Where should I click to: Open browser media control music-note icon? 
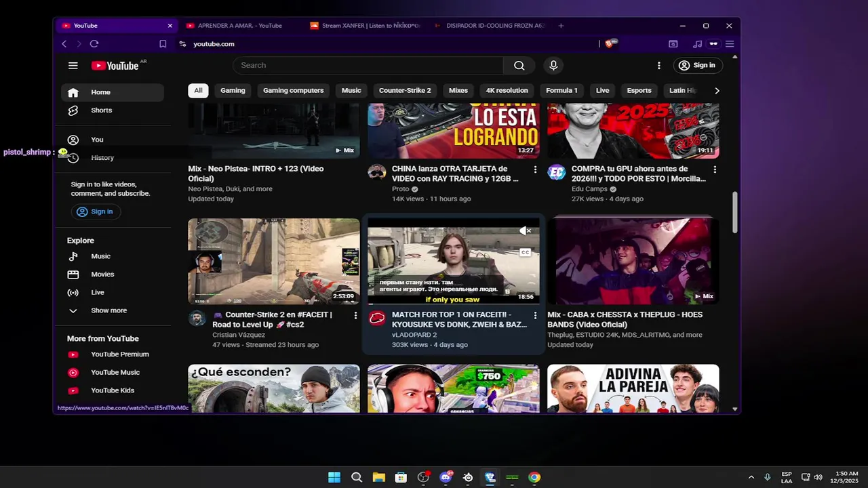[x=698, y=43]
